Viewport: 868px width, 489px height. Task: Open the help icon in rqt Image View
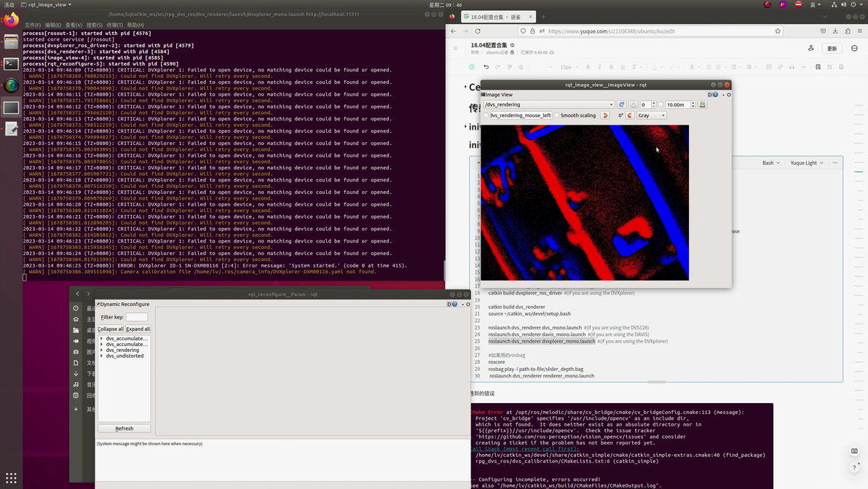tap(716, 95)
